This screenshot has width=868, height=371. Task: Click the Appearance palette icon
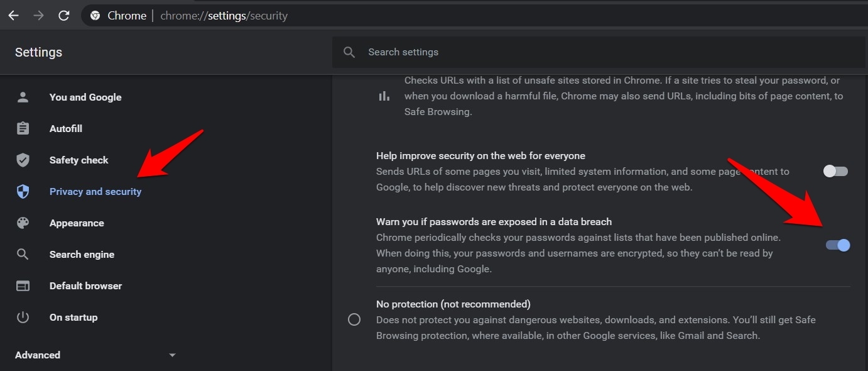tap(23, 223)
